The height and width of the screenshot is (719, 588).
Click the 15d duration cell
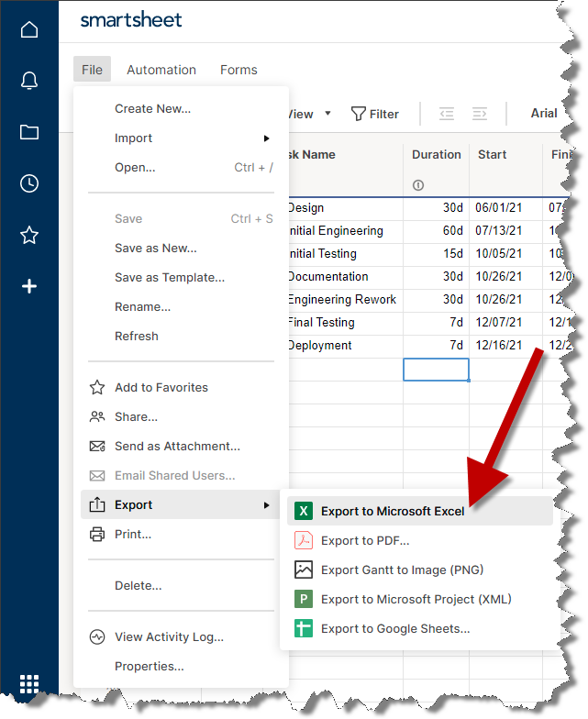point(436,253)
